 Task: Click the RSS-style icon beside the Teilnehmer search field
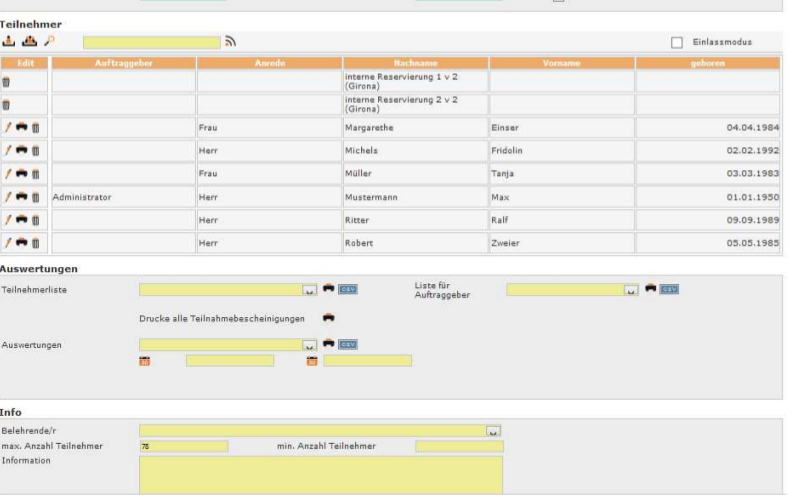click(230, 42)
